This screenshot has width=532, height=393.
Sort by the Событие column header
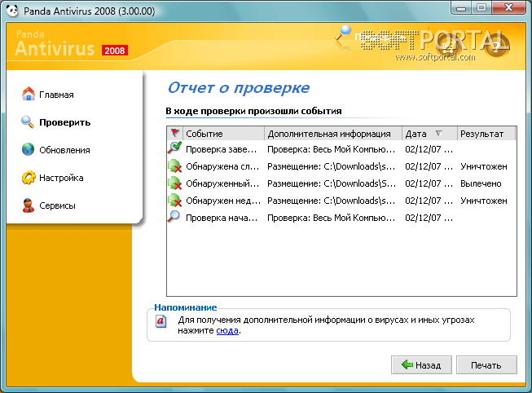[x=223, y=134]
